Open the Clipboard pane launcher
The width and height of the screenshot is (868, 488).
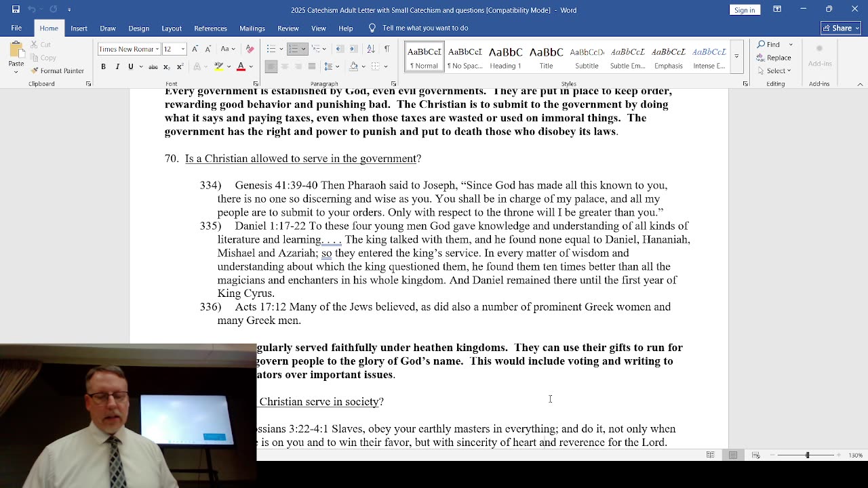(88, 84)
